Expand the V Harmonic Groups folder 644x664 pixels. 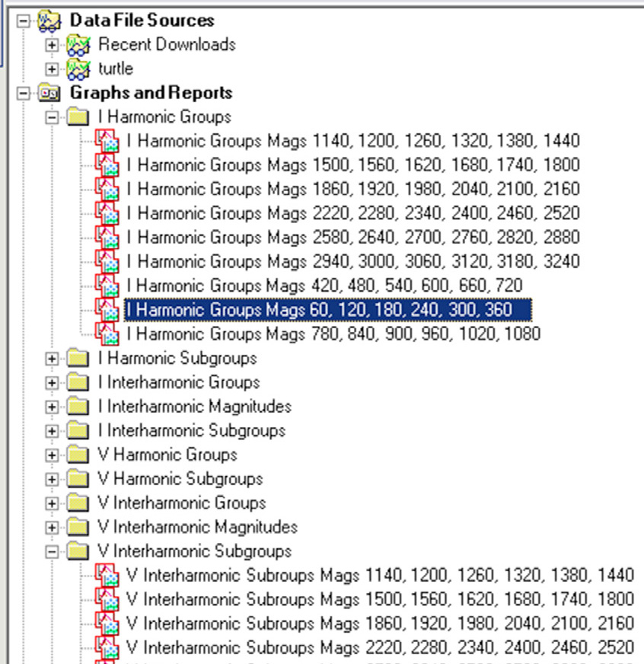pos(51,455)
